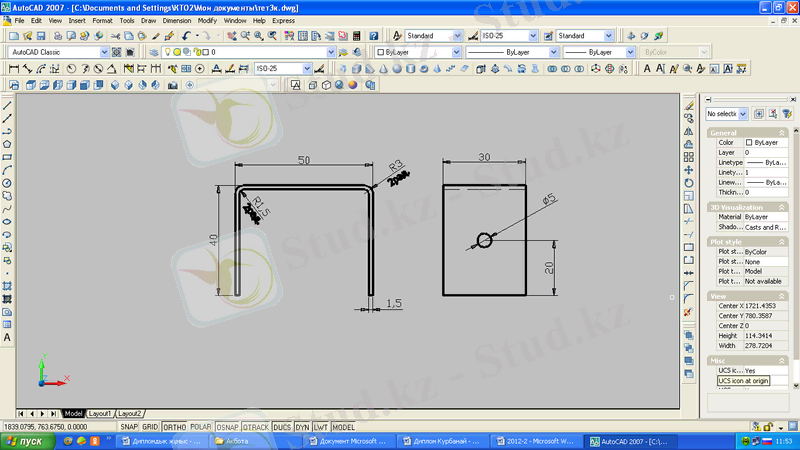Image resolution: width=800 pixels, height=450 pixels.
Task: Click the QuickCalc calculator icon
Action: (x=358, y=35)
